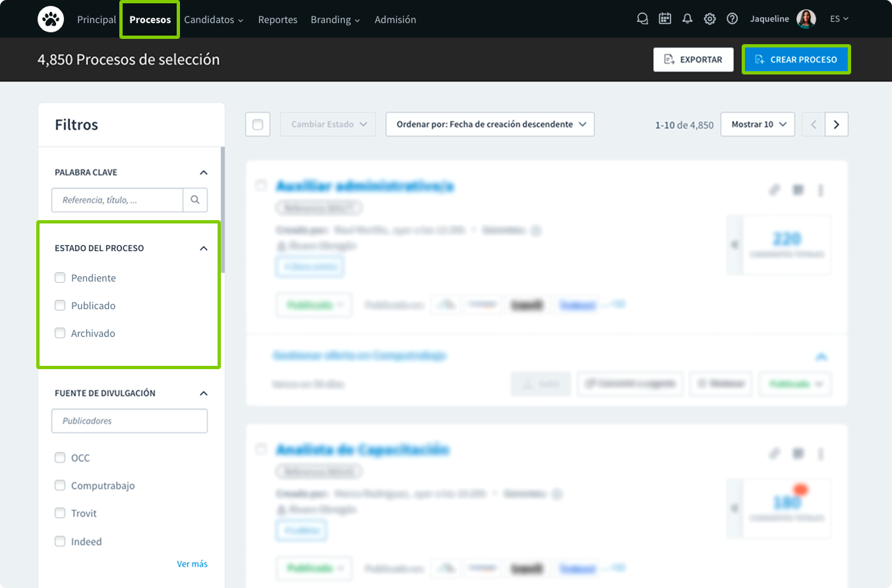Click the notifications bell icon

point(687,19)
